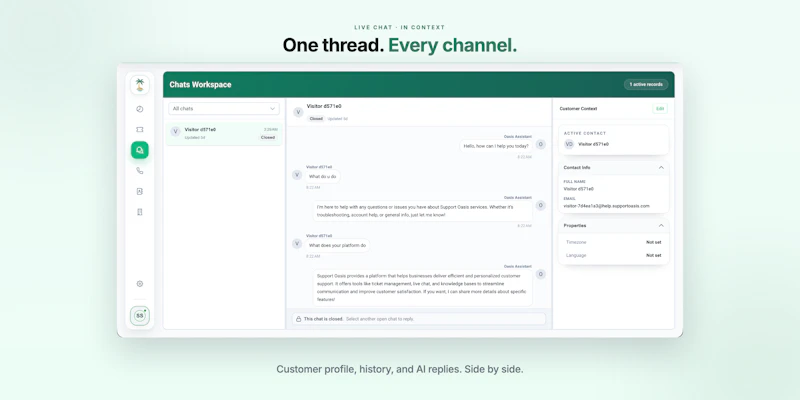Click the 'Hello, how can I help you today?' message
This screenshot has width=800, height=400.
(496, 146)
